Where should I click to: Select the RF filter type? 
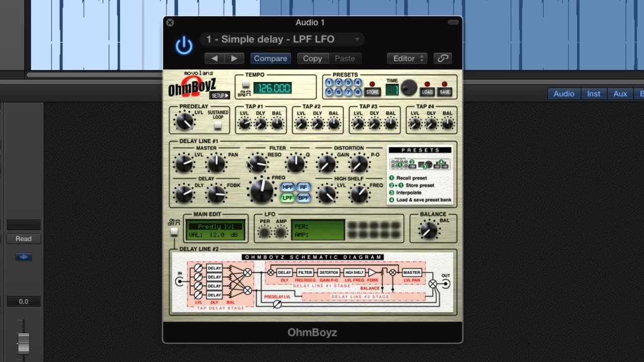click(x=303, y=187)
